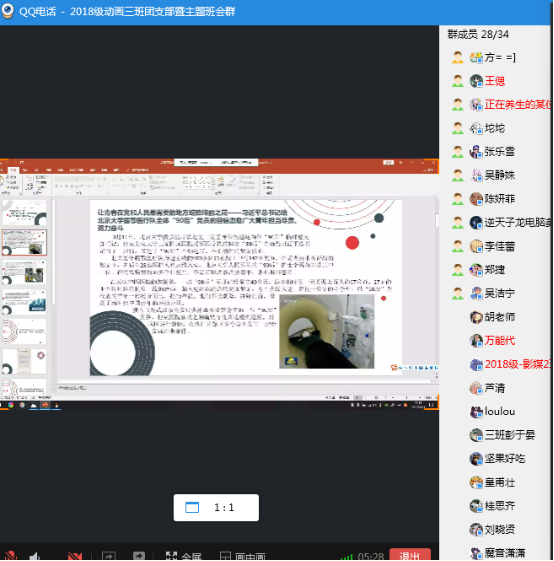554x561 pixels.
Task: Click the avatar of 正在养生的某位
Action: (476, 104)
